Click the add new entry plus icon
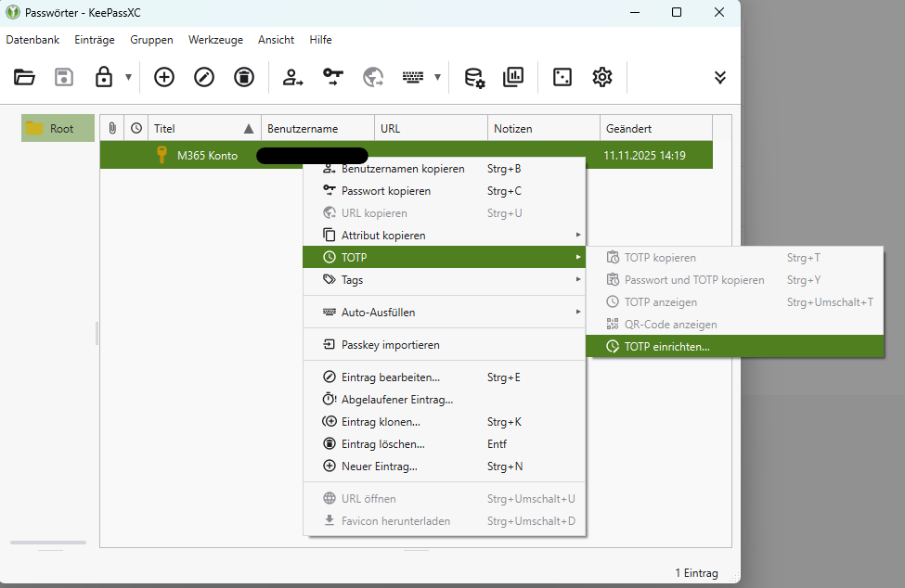 [164, 77]
